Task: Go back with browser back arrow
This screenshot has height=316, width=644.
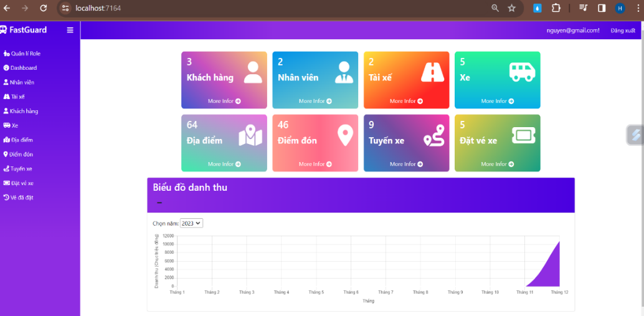Action: pyautogui.click(x=7, y=8)
